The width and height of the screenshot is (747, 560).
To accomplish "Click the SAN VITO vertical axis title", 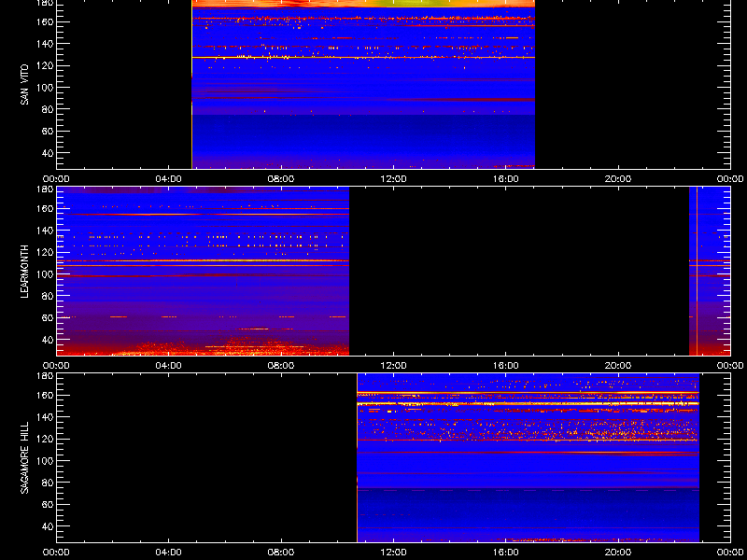I will coord(24,85).
